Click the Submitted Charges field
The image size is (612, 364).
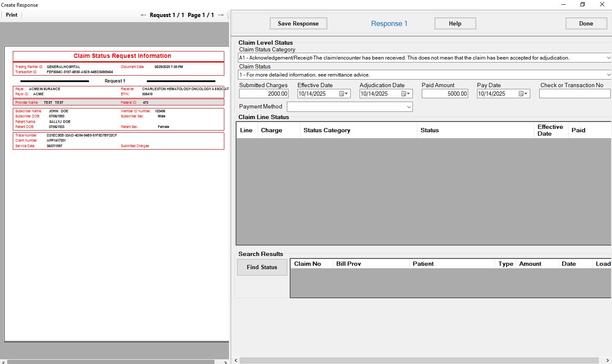[x=264, y=94]
